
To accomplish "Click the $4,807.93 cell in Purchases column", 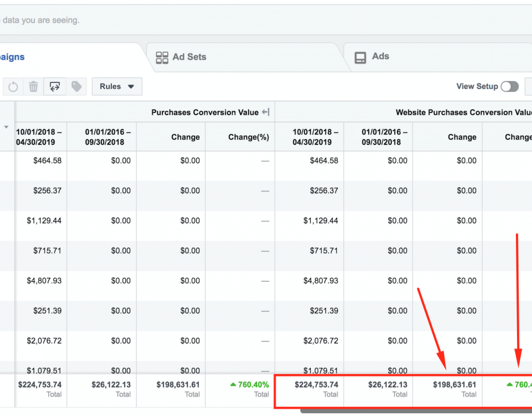I will 44,281.
